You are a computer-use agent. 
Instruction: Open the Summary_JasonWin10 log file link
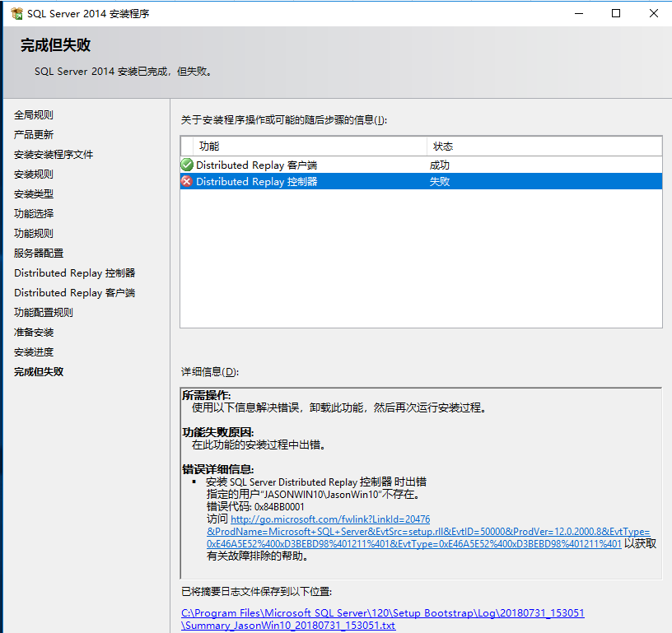(382, 619)
